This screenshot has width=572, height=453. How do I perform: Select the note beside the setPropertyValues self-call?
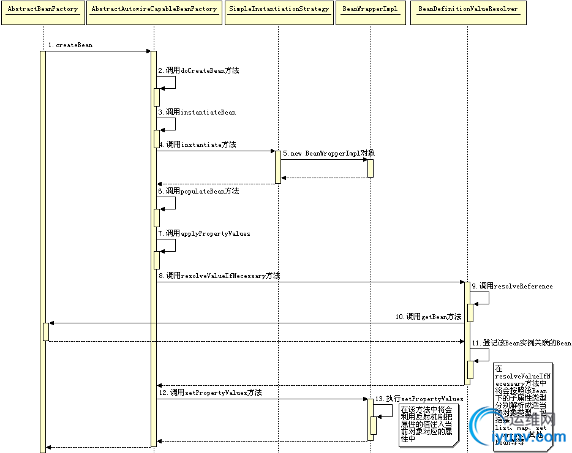pyautogui.click(x=429, y=425)
